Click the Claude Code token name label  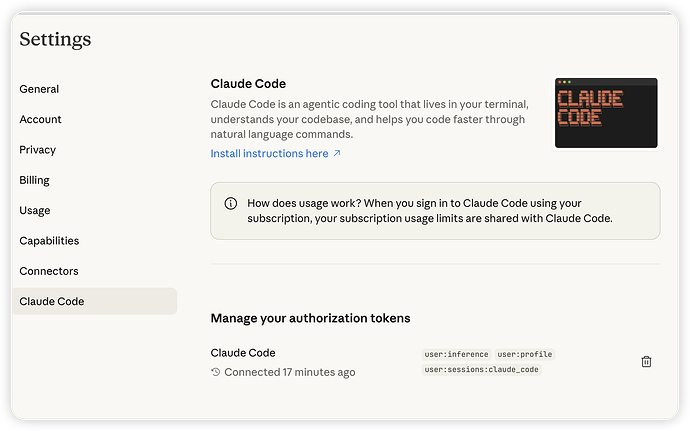[x=243, y=353]
